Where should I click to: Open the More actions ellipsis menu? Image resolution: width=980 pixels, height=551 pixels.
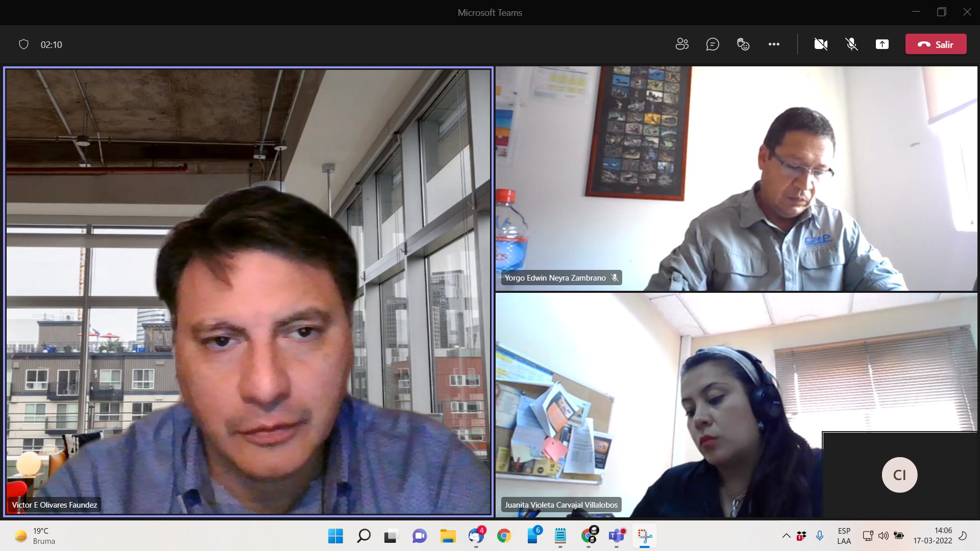774,44
